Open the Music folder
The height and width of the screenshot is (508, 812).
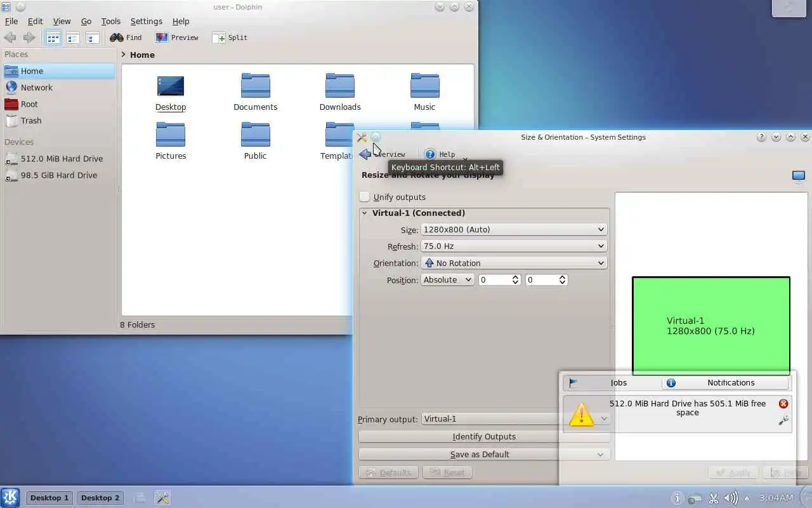click(424, 93)
